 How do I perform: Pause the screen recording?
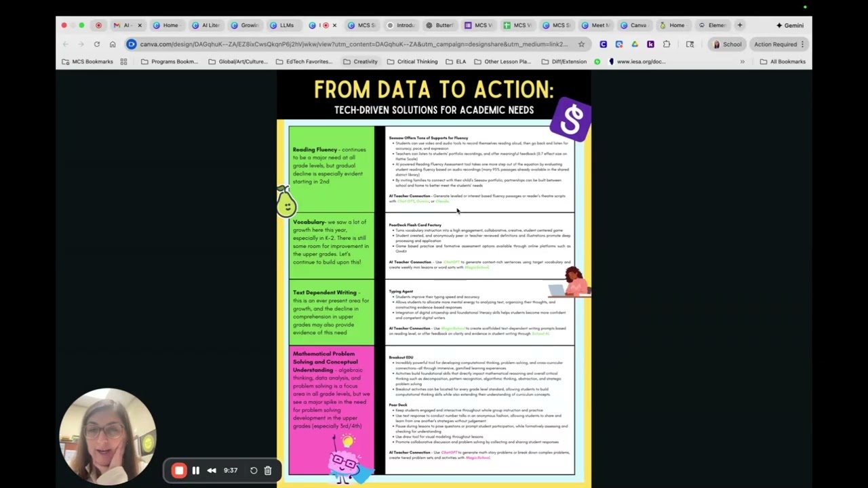pyautogui.click(x=196, y=470)
